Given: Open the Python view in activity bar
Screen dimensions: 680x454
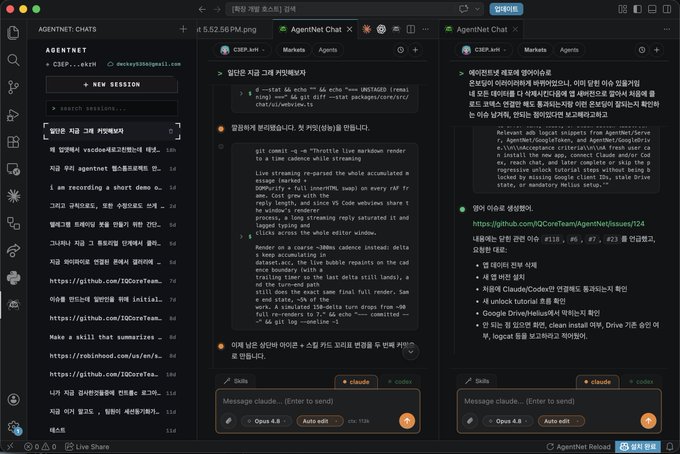Looking at the screenshot, I should click(x=13, y=278).
